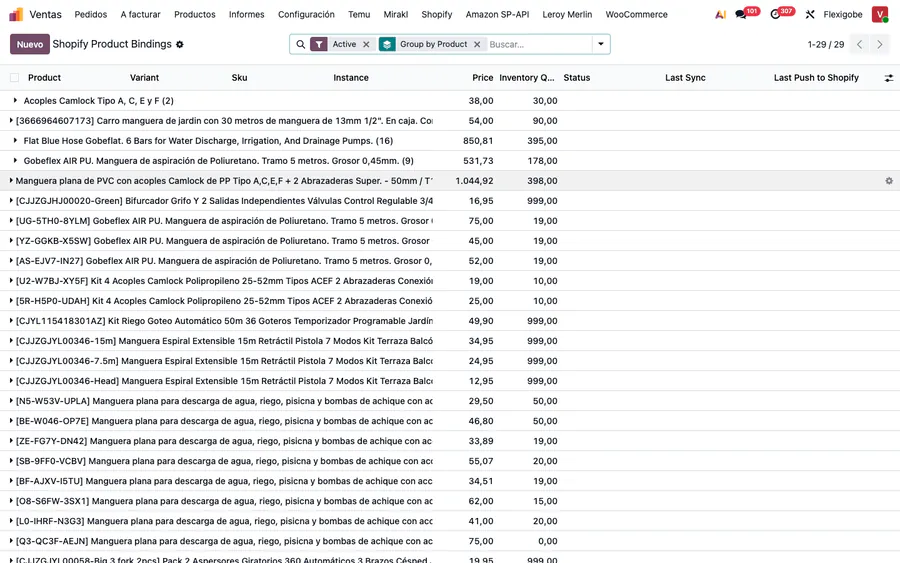Expand the [3666964607173] Carro manguera group
The height and width of the screenshot is (563, 900).
(x=11, y=121)
